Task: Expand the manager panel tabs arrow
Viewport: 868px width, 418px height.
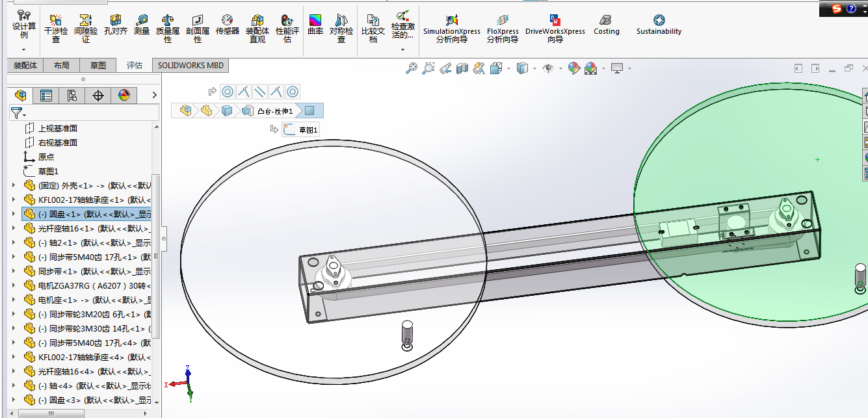Action: click(154, 96)
